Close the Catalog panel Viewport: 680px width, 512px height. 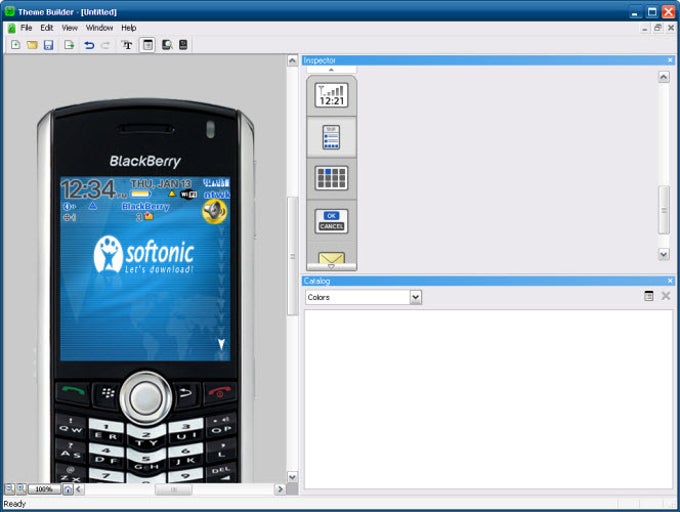pos(670,281)
